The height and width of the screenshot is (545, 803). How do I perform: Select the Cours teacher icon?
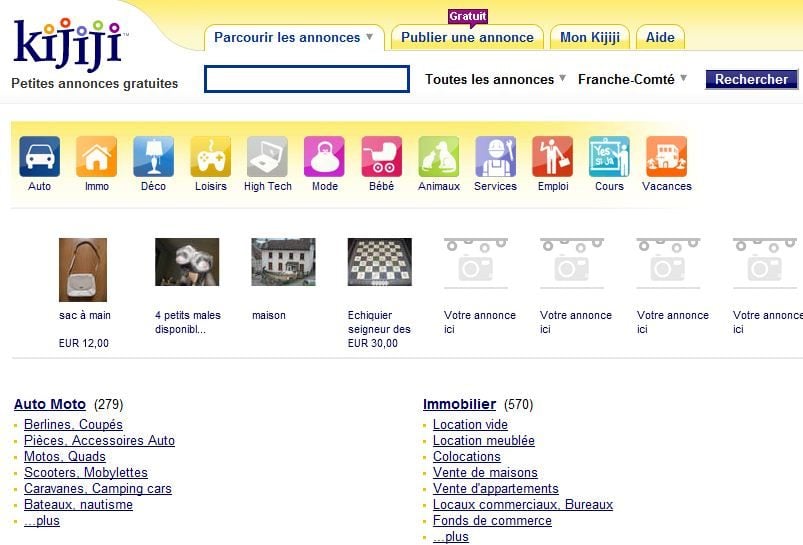click(609, 157)
